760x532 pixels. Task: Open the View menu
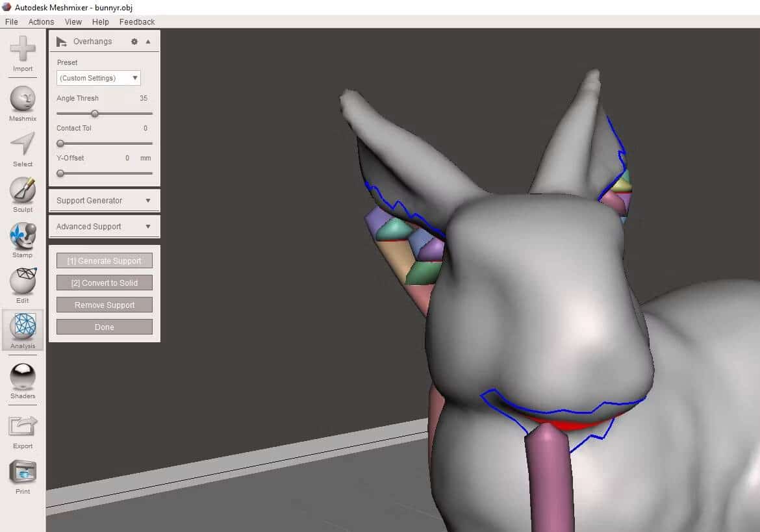(73, 22)
